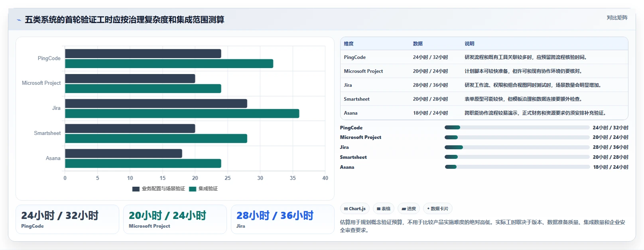Click the Microsoft Project chart axis label
Image resolution: width=644 pixels, height=250 pixels.
pos(41,83)
